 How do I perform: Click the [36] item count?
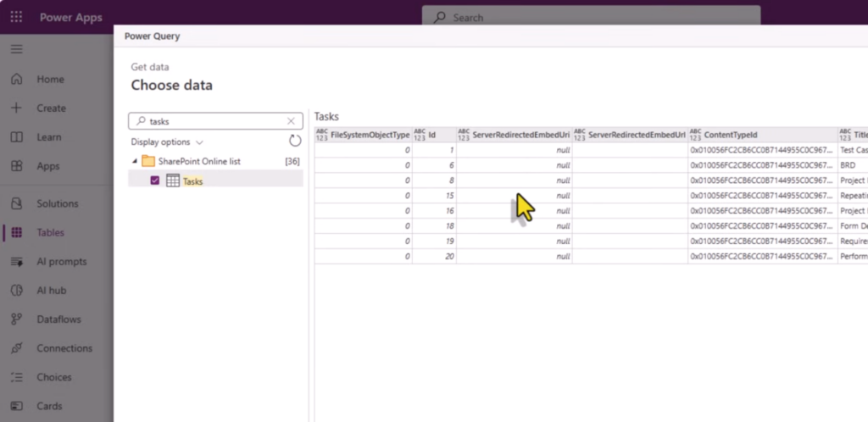pos(292,162)
